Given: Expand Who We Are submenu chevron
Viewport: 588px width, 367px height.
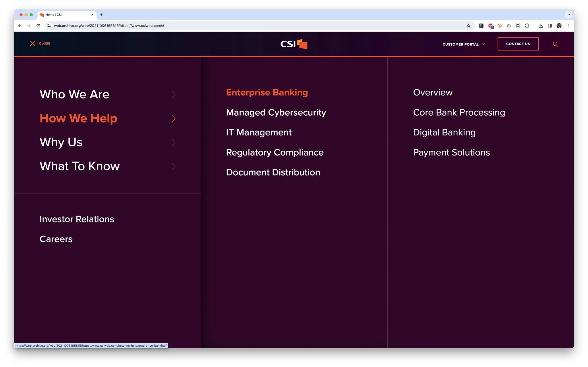Looking at the screenshot, I should coord(173,95).
